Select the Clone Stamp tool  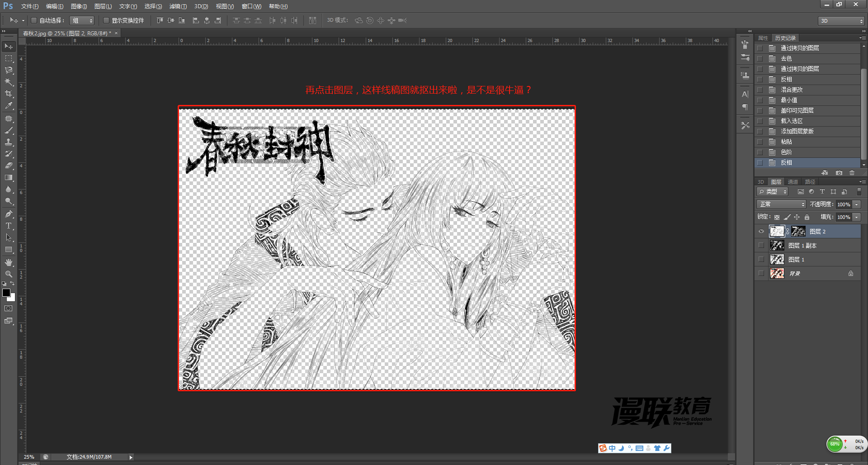click(9, 142)
